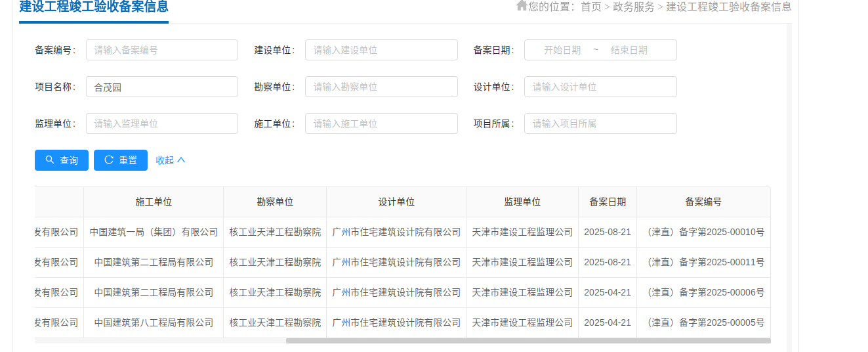
Task: Click the 监理单位 input field
Action: point(162,123)
